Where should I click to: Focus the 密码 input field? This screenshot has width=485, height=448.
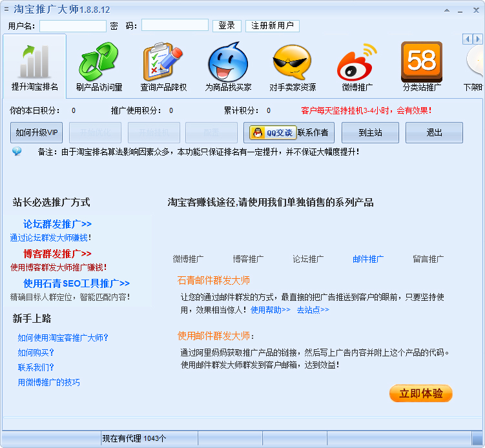tap(175, 25)
